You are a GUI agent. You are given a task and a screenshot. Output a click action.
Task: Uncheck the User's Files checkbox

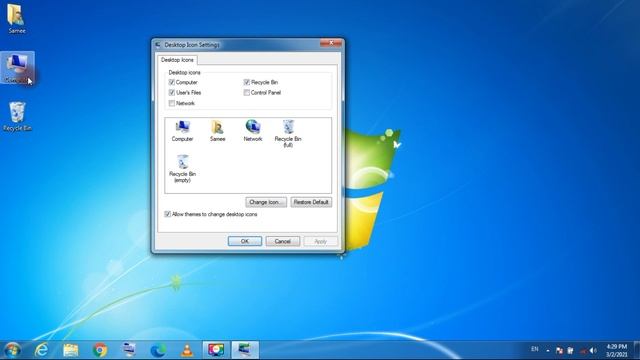[x=172, y=93]
